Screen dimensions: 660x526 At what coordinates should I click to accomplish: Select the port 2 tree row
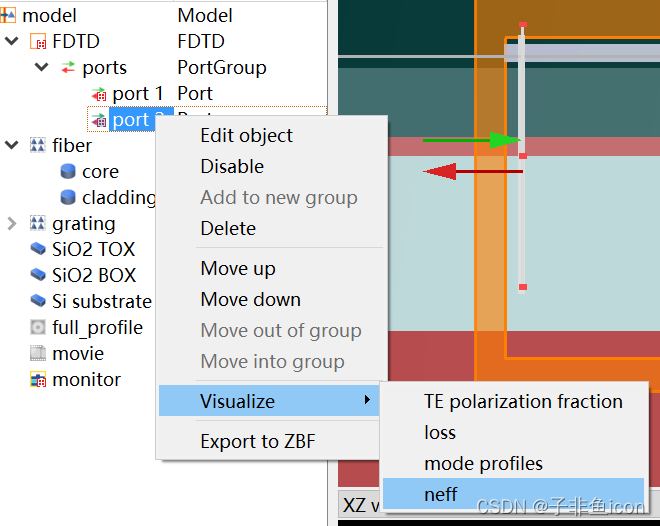tap(122, 120)
